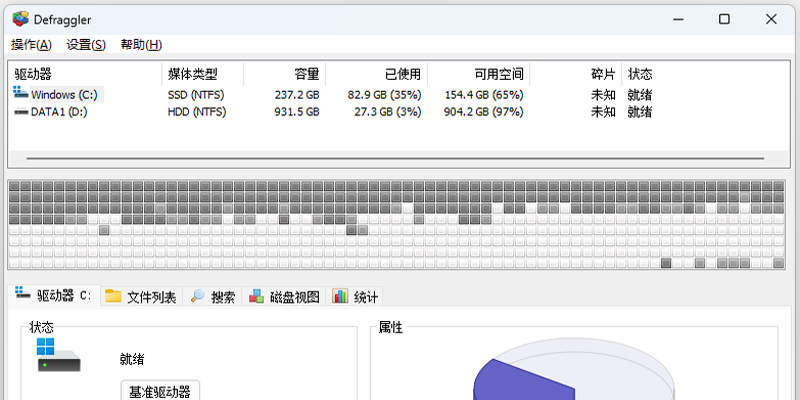
Task: Sort by 可用空间 column header
Action: coord(498,75)
